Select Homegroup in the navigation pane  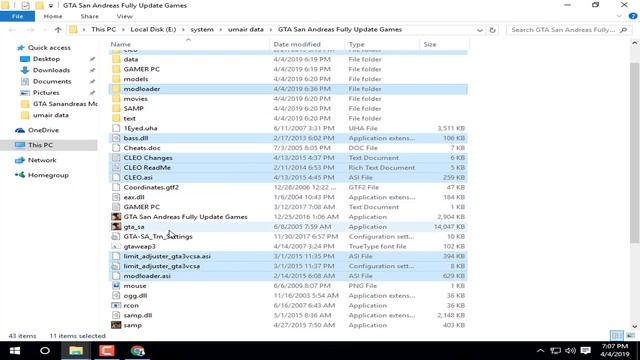tap(48, 175)
